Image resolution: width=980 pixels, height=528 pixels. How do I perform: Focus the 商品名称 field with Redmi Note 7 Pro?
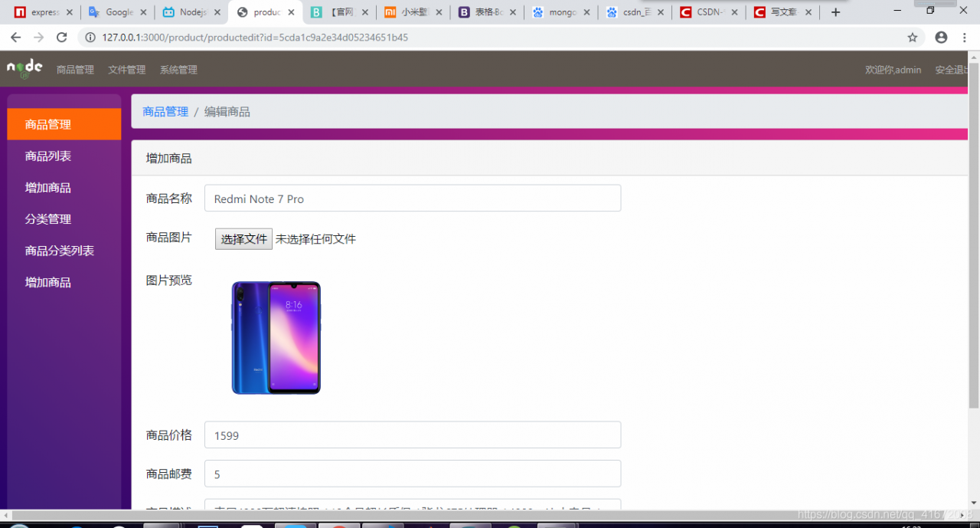(x=413, y=198)
